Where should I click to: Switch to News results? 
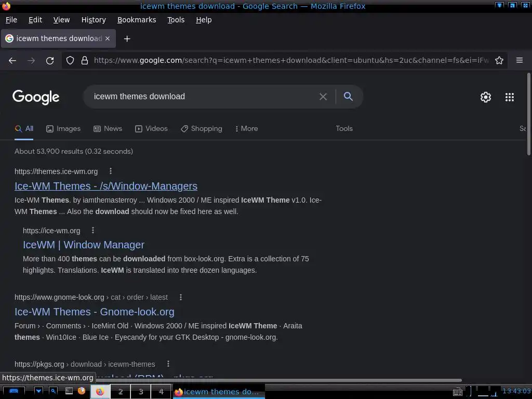tap(108, 129)
